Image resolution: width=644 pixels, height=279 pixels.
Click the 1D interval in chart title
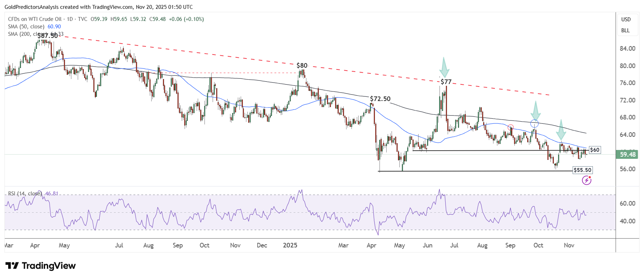tap(70, 19)
